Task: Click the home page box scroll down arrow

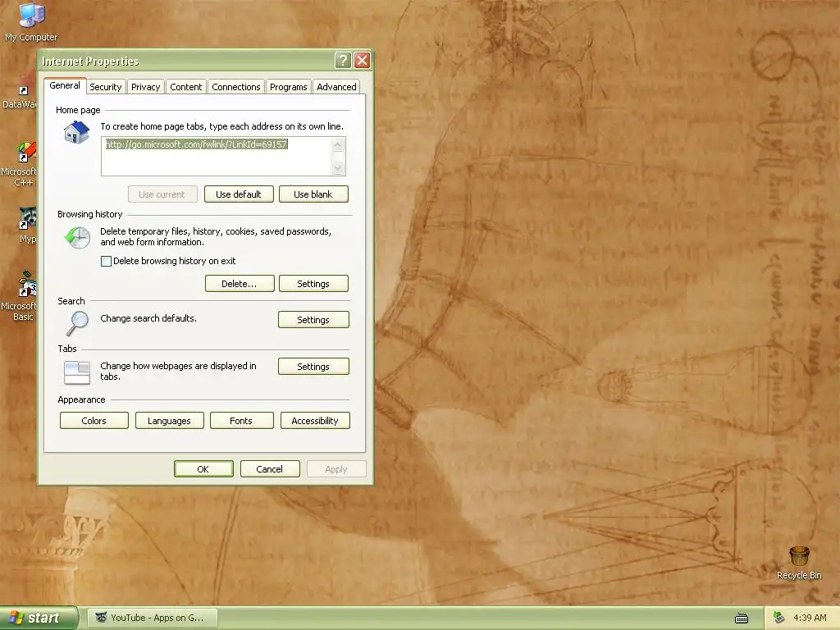Action: (337, 167)
